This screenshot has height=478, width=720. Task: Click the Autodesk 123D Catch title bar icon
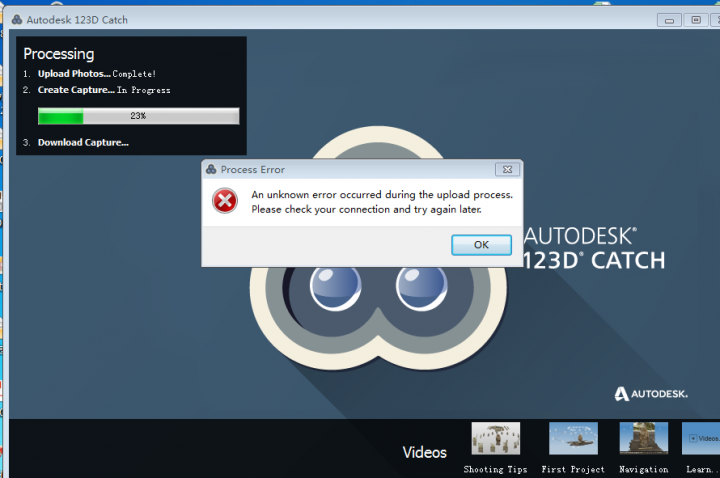18,19
